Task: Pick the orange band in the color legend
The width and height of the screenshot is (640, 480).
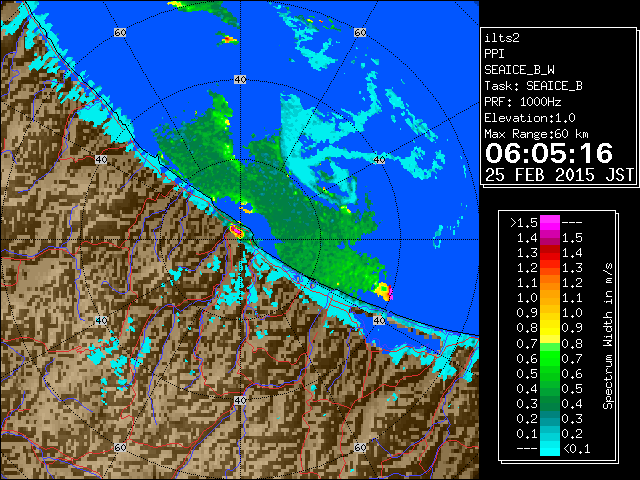Action: (550, 290)
